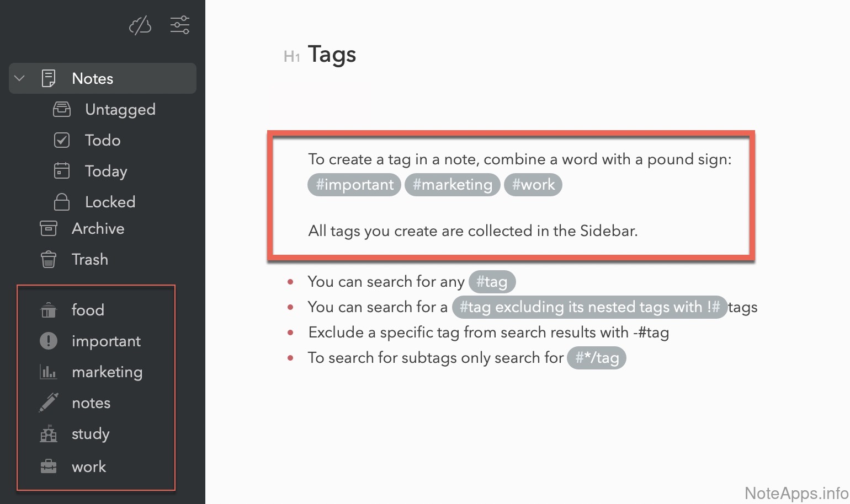Click the #important tag pill
The image size is (850, 504).
coord(354,185)
